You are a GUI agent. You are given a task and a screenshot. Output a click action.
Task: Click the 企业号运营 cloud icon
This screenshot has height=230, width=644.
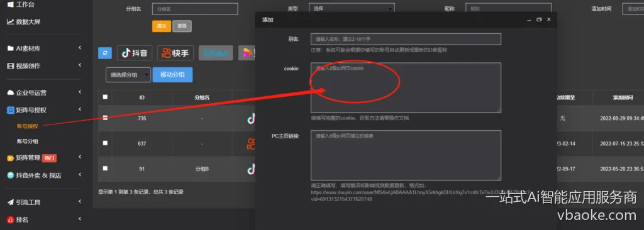pyautogui.click(x=11, y=93)
